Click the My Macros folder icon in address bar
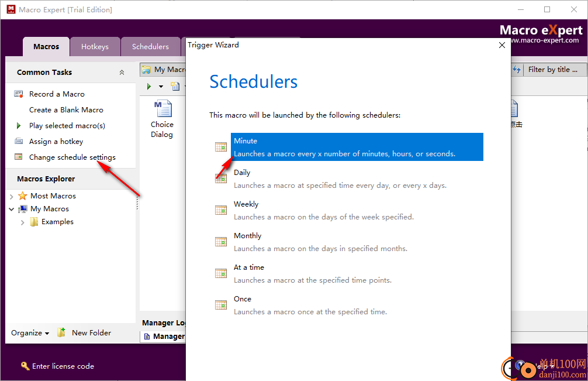The image size is (588, 381). [x=146, y=70]
